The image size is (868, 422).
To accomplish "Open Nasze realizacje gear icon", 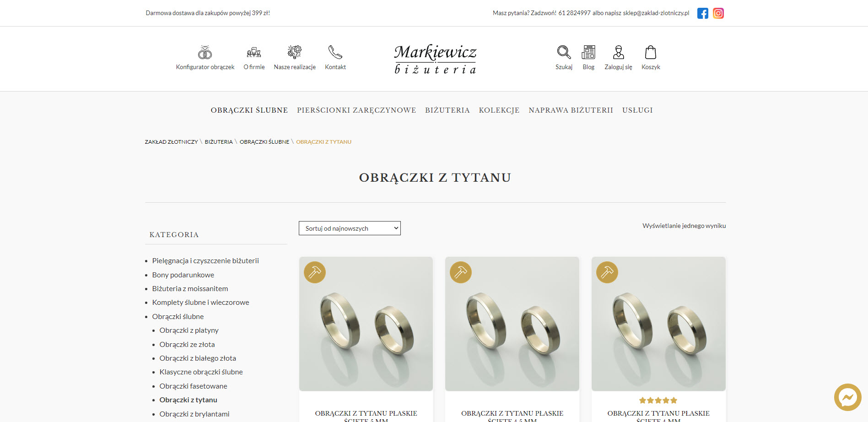I will point(295,52).
